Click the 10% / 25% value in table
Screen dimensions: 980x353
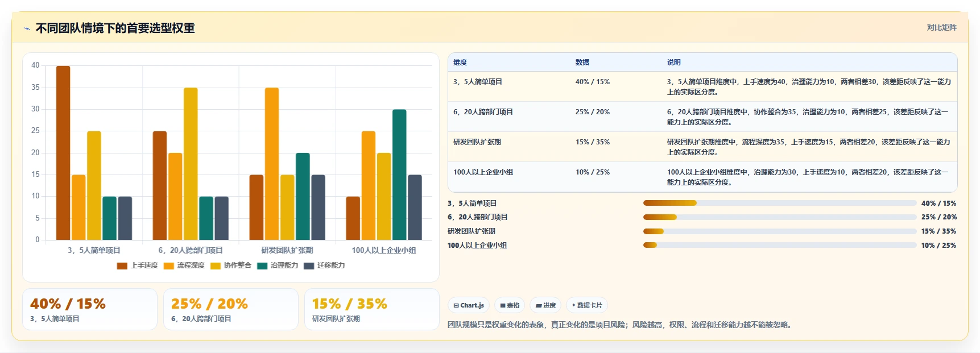pos(592,172)
